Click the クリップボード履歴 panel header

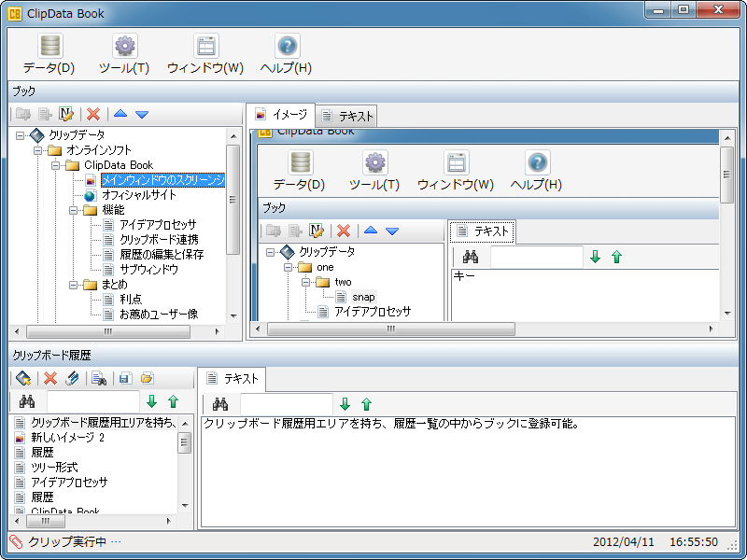[373, 356]
